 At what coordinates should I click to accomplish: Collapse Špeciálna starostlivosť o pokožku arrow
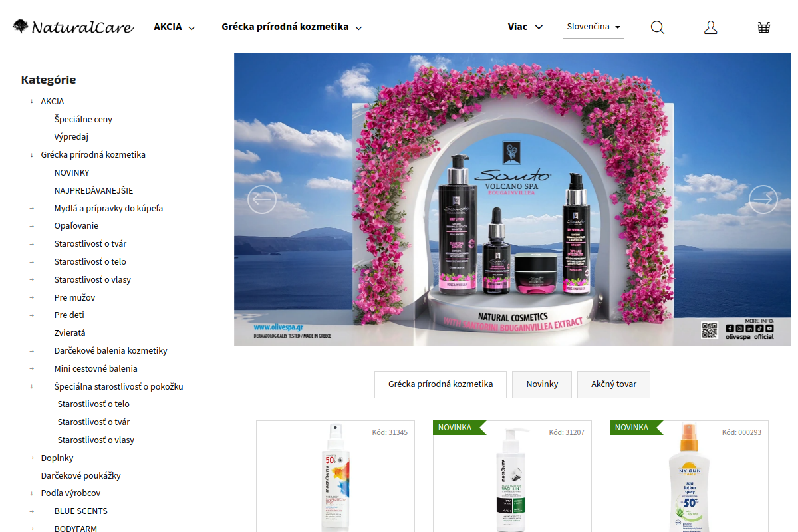coord(31,387)
